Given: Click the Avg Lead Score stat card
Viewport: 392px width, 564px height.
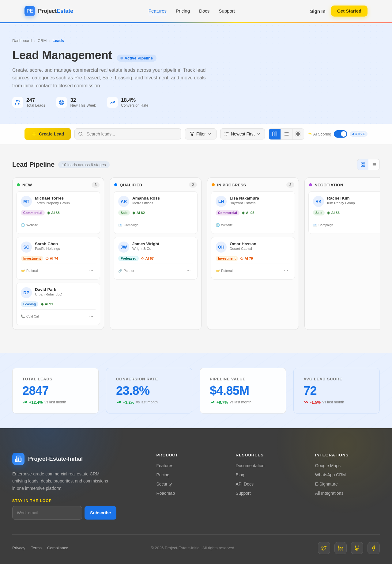Looking at the screenshot, I should tap(337, 391).
